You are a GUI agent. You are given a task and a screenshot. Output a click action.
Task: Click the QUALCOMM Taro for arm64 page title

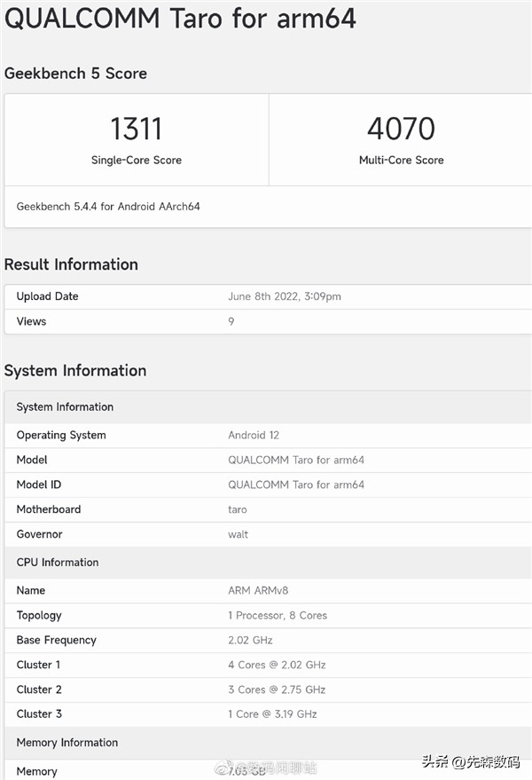[180, 18]
